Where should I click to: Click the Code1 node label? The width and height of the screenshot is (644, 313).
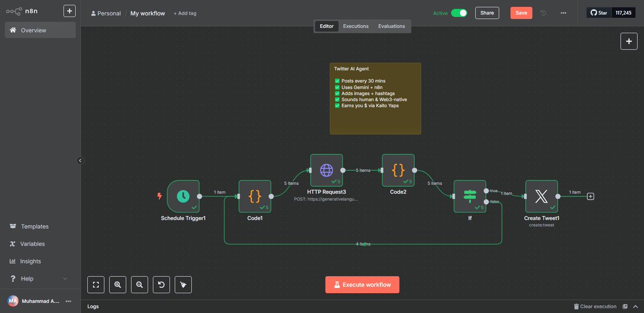(254, 219)
